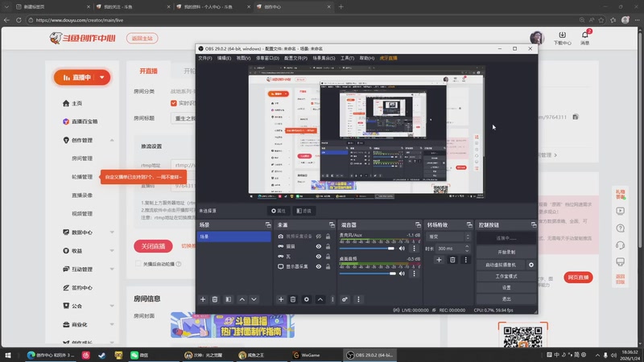Switch to 开直播 tab on Douyu page
This screenshot has height=362, width=644.
click(149, 71)
